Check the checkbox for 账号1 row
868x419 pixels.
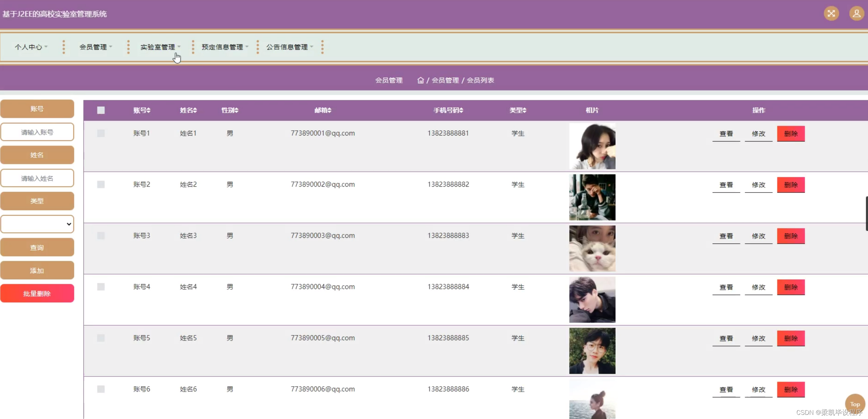(101, 133)
